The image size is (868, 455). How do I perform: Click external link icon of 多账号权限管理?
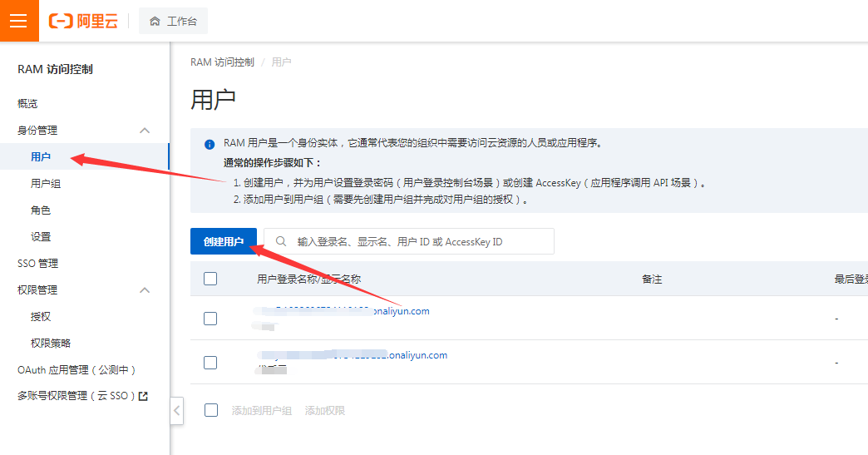(143, 396)
